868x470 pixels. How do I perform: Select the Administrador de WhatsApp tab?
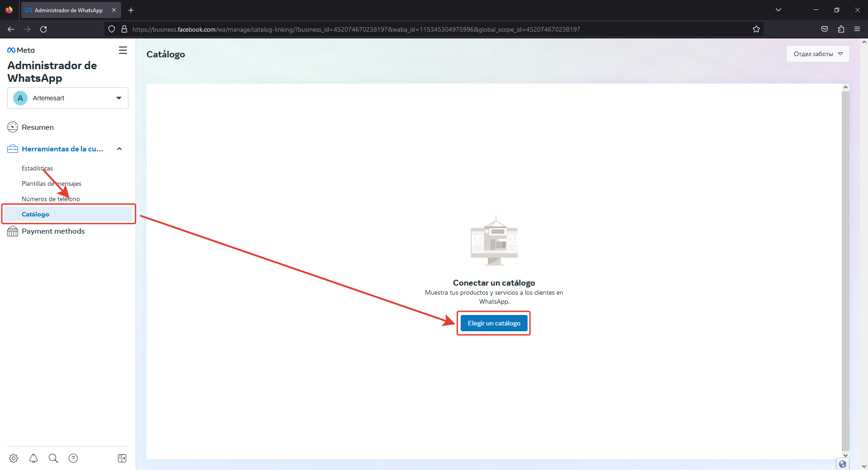click(x=71, y=10)
